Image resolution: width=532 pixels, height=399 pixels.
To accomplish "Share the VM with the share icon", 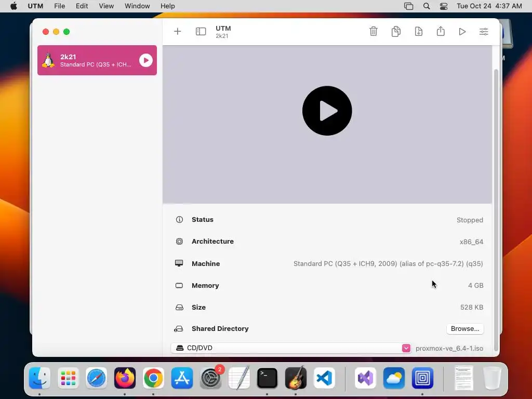I will click(441, 31).
